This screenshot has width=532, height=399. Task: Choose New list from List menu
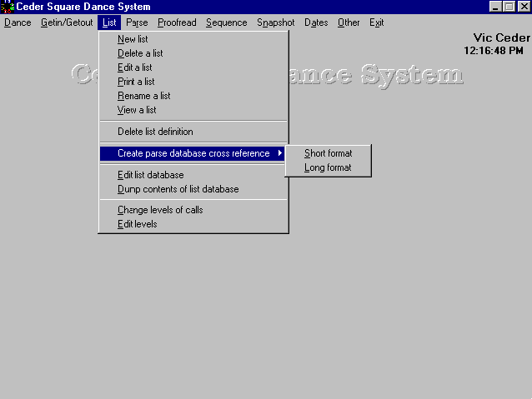pyautogui.click(x=193, y=39)
